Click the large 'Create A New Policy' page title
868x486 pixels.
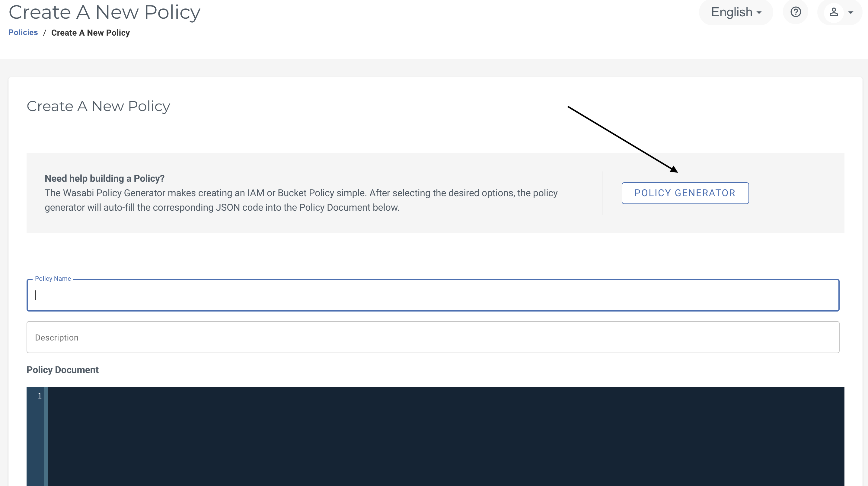[104, 12]
